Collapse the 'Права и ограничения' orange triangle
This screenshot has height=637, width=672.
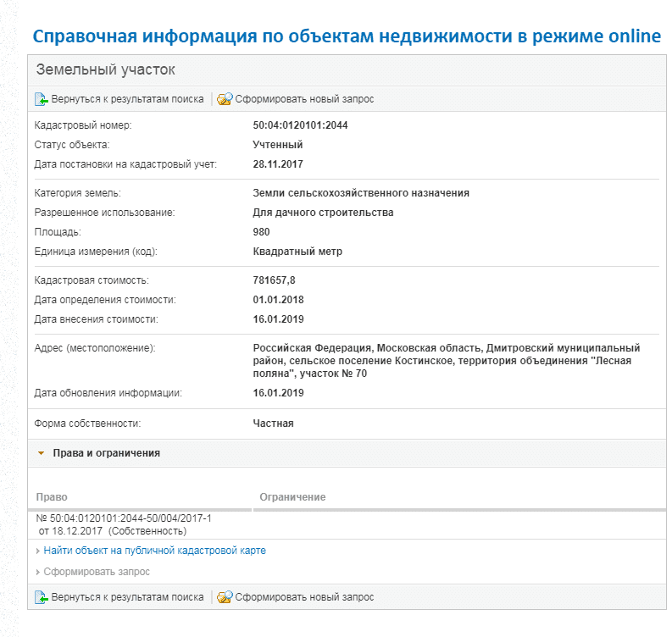coord(42,453)
